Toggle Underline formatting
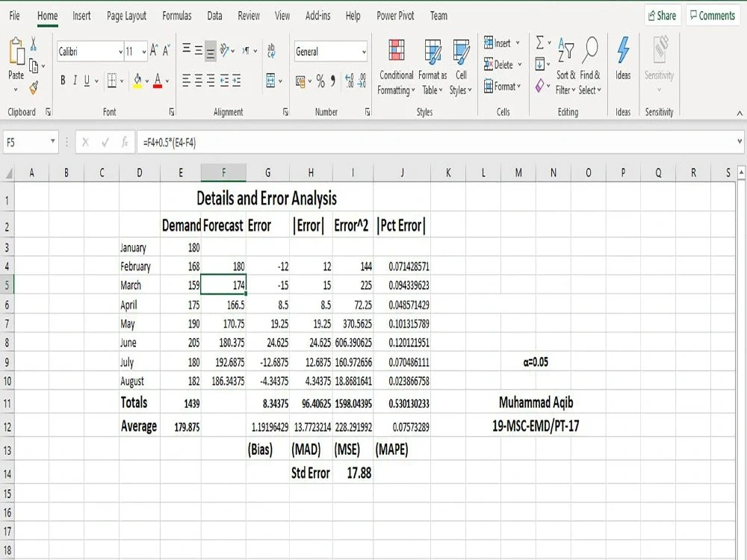 tap(87, 81)
